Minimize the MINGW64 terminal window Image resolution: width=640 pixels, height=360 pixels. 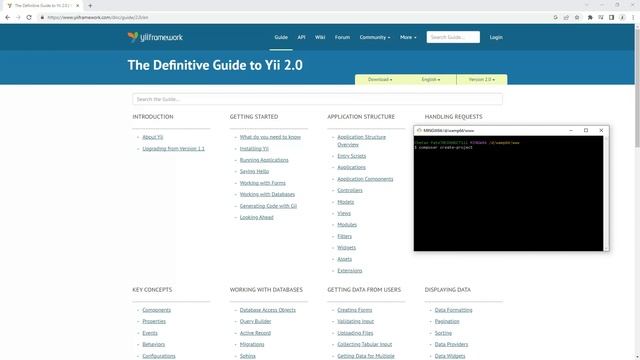tap(571, 131)
